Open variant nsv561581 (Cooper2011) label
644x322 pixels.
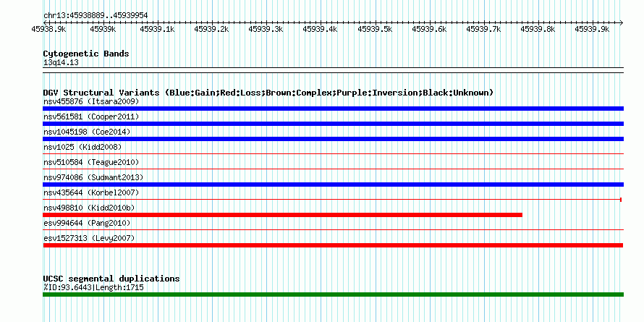(x=91, y=116)
